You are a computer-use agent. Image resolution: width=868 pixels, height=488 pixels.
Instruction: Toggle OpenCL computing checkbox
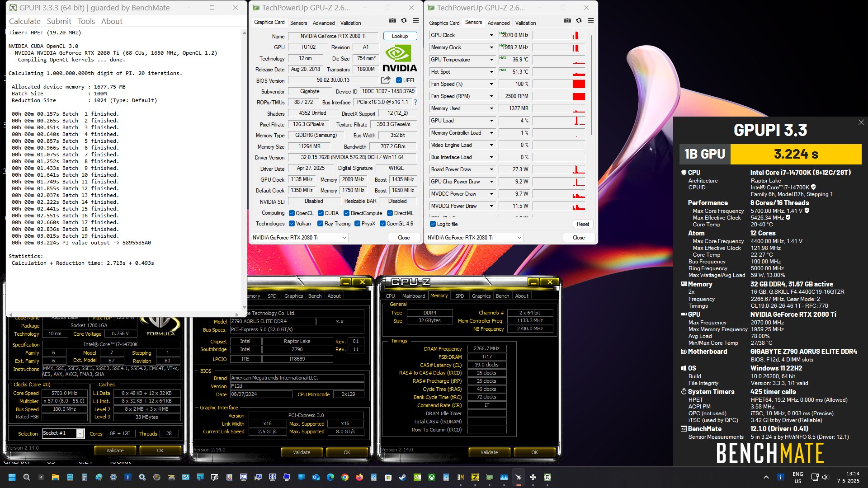292,213
